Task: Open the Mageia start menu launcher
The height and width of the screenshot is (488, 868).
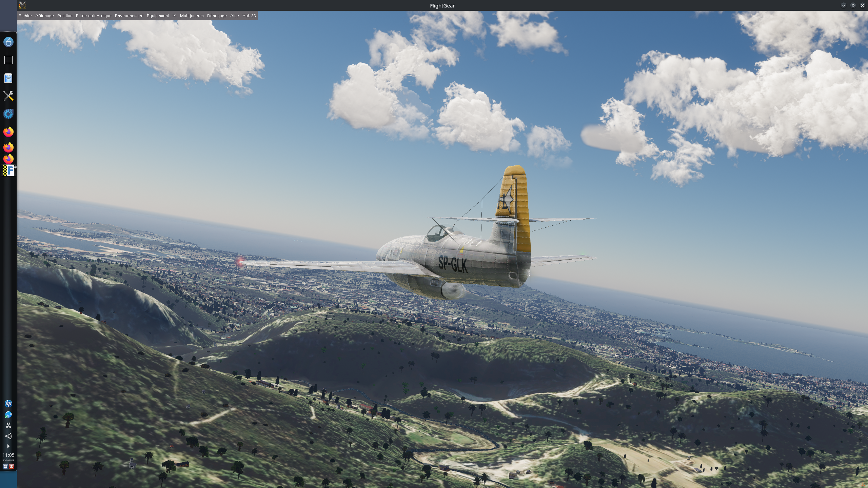Action: [8, 42]
